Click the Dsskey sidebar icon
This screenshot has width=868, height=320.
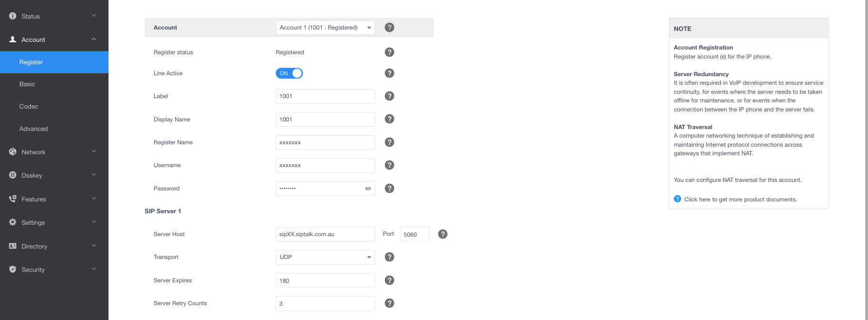point(13,175)
